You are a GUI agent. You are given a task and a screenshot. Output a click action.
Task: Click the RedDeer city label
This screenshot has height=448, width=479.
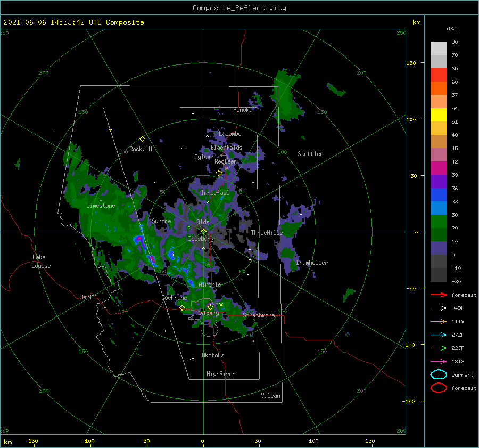(x=226, y=161)
